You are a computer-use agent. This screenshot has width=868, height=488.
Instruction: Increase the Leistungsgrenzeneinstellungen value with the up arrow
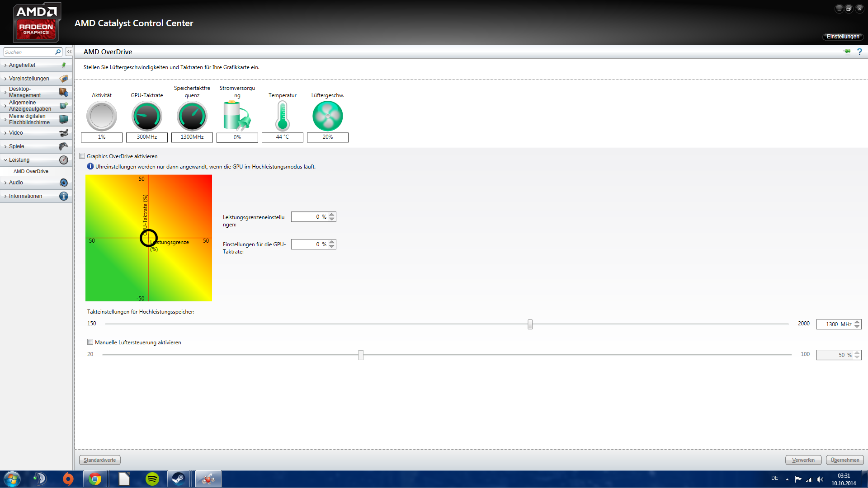click(332, 215)
